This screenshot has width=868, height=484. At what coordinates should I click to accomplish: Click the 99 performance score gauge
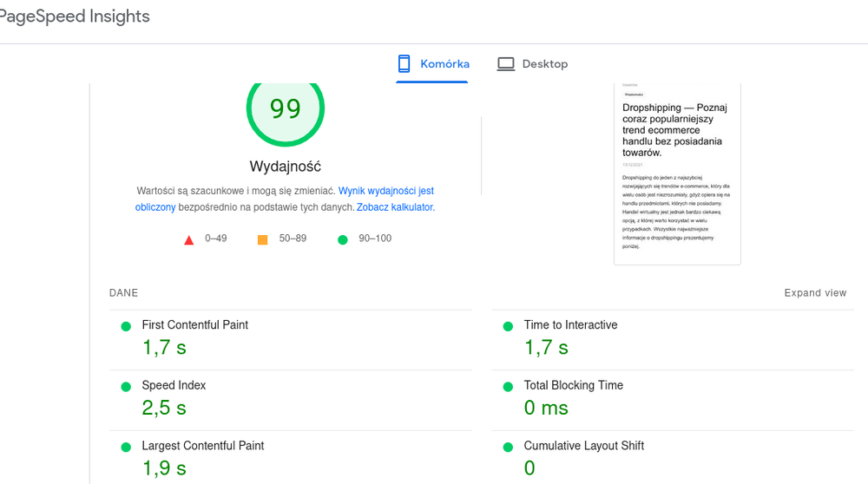(285, 109)
